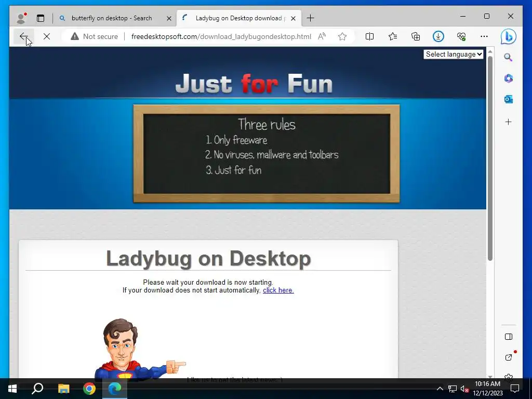Open split screen view icon
Image resolution: width=532 pixels, height=399 pixels.
369,36
